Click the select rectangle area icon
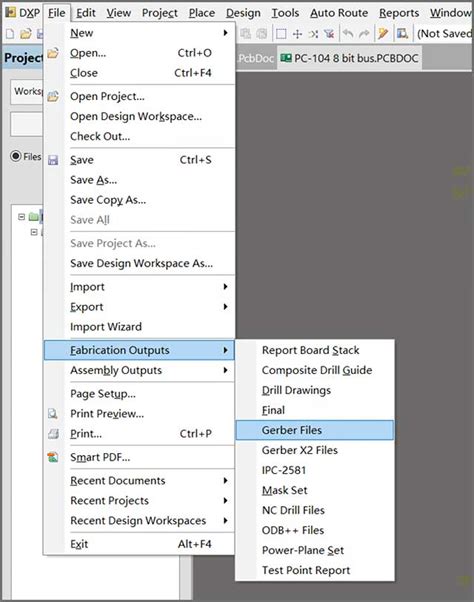Image resolution: width=474 pixels, height=602 pixels. click(281, 34)
